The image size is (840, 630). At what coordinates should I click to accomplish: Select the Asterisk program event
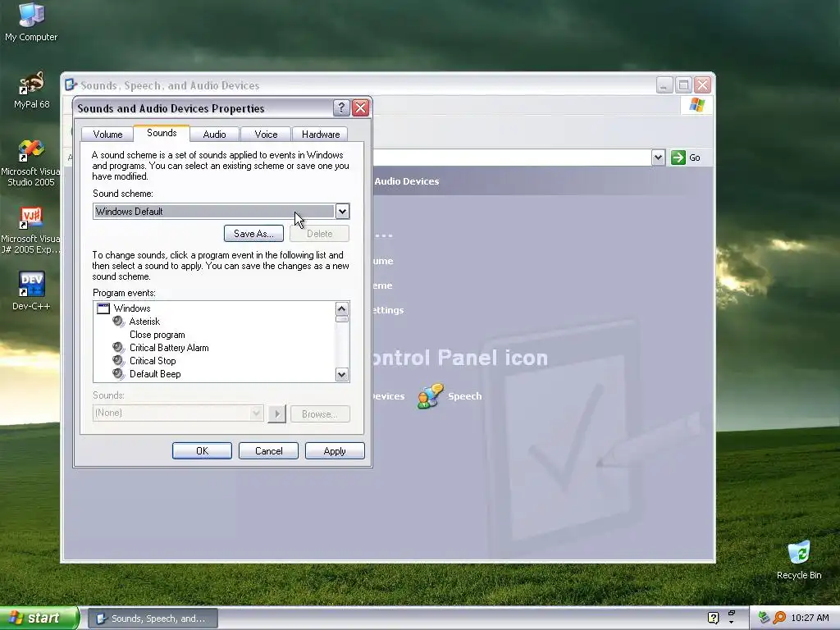pos(144,322)
